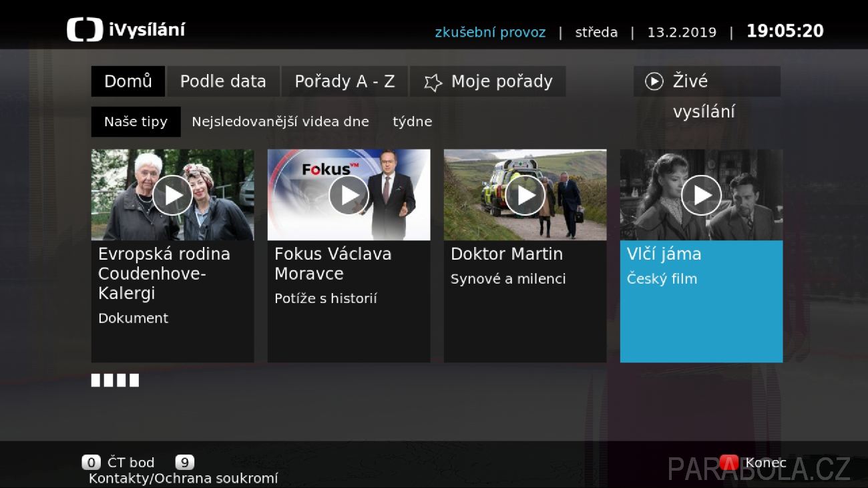The image size is (868, 488).
Task: Click the red Konec button icon
Action: click(x=729, y=463)
